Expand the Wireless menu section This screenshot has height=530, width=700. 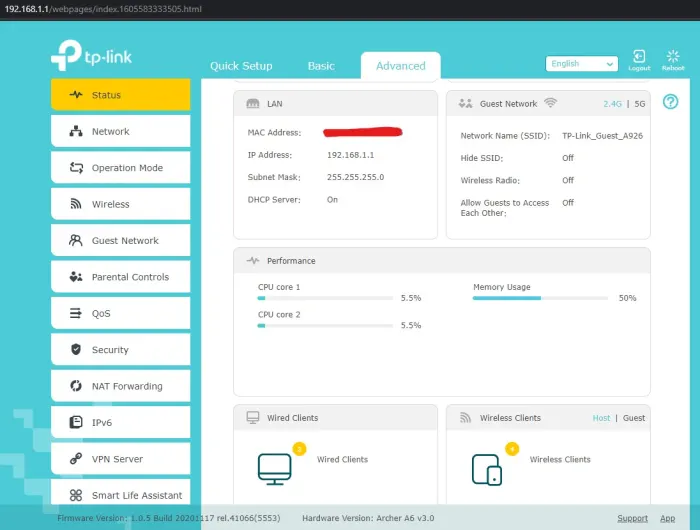120,204
